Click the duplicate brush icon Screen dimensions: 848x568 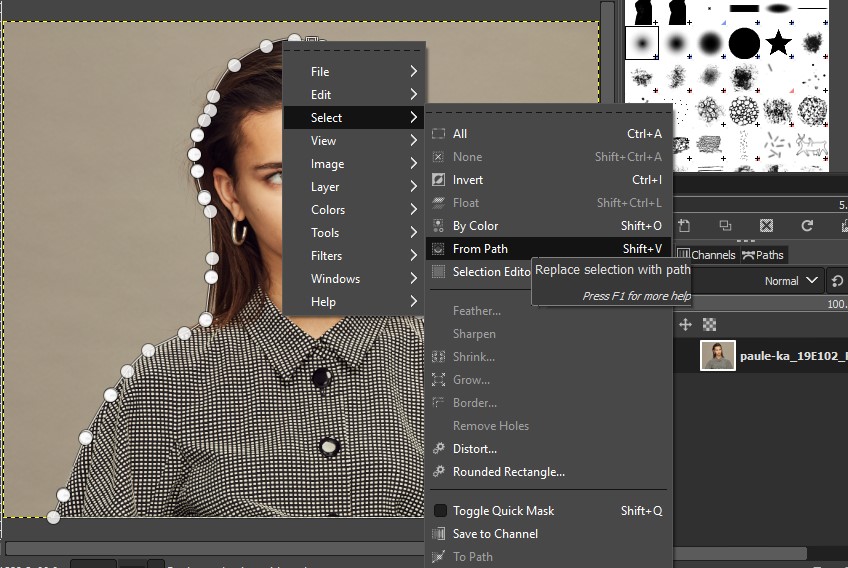click(x=725, y=226)
